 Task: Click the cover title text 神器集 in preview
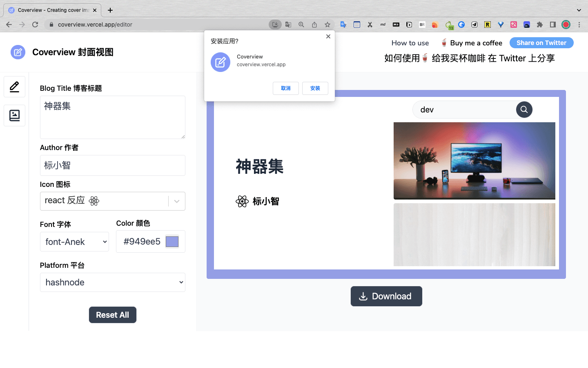pos(260,166)
